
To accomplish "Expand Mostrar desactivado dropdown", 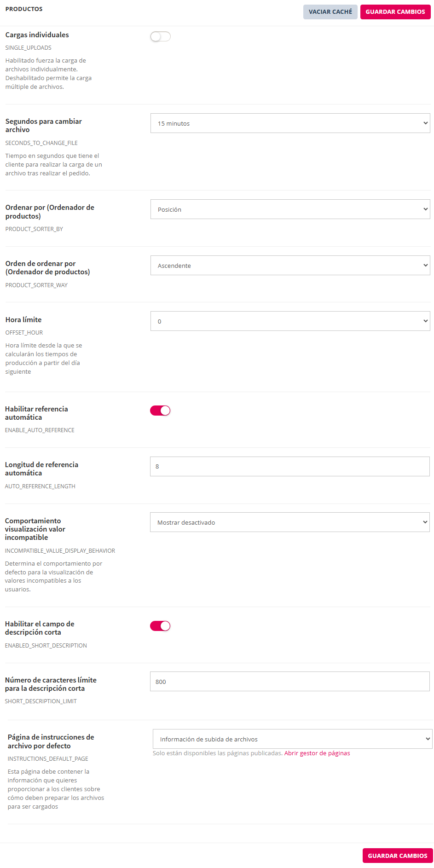I will coord(290,522).
